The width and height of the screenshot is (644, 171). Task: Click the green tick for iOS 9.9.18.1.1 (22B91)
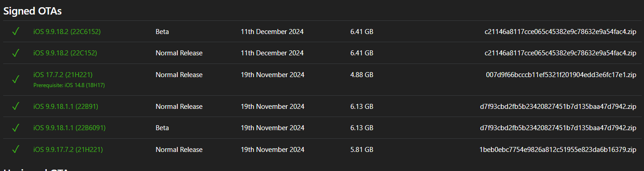click(x=15, y=107)
